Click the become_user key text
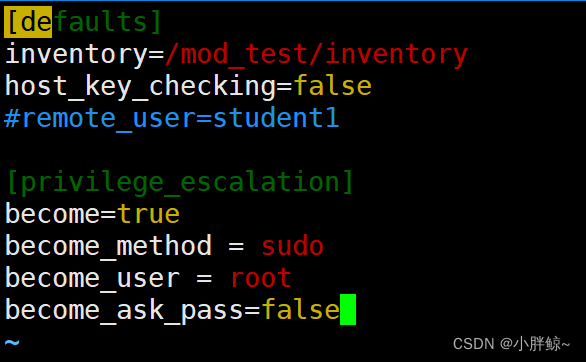The width and height of the screenshot is (586, 362). (x=93, y=278)
